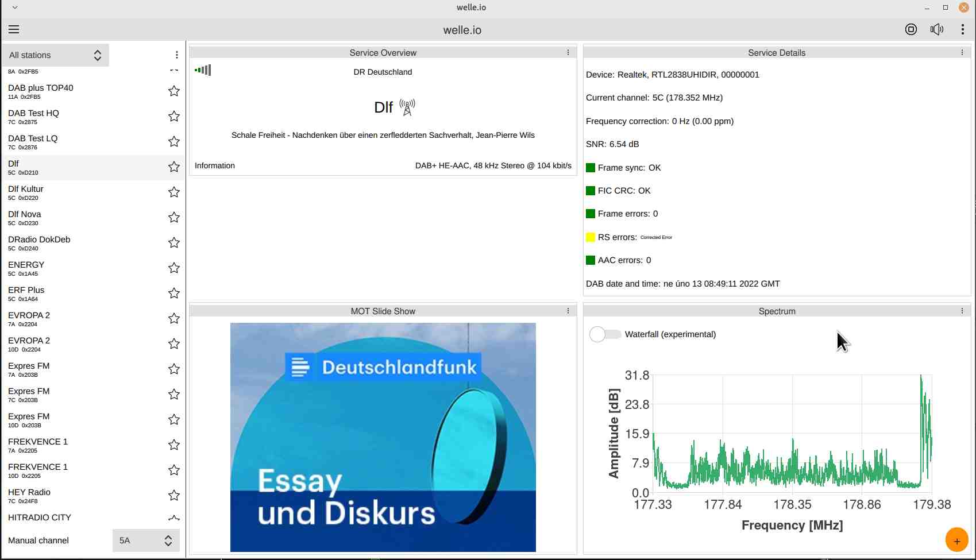This screenshot has height=560, width=976.
Task: Open the station list options menu
Action: click(176, 55)
